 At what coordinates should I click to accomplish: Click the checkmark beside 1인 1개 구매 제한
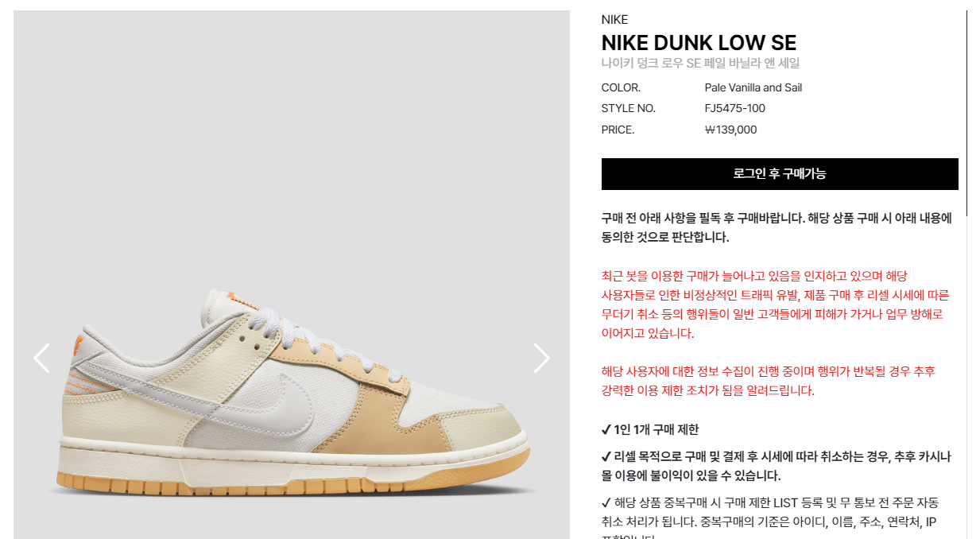[x=606, y=430]
